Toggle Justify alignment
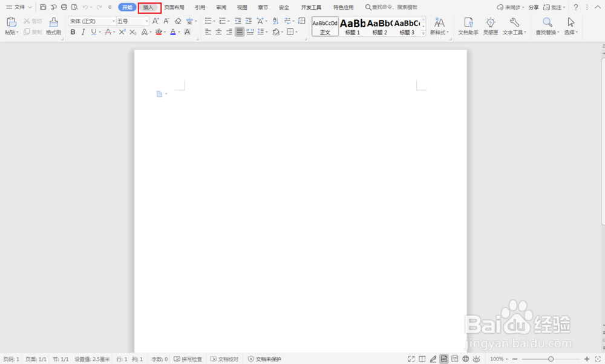 click(240, 32)
